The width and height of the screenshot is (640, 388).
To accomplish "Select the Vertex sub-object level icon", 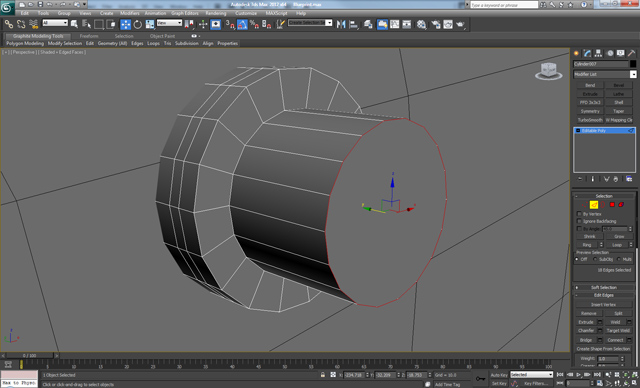I will tap(585, 204).
